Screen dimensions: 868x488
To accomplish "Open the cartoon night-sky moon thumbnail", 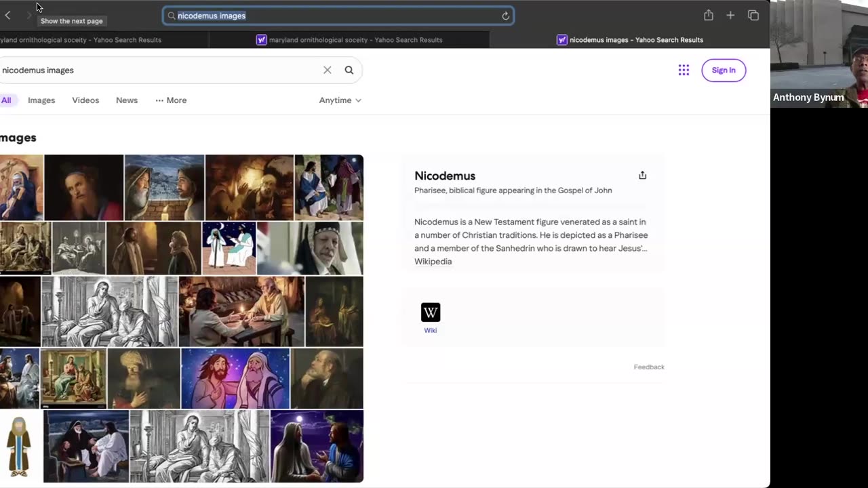I will [229, 248].
